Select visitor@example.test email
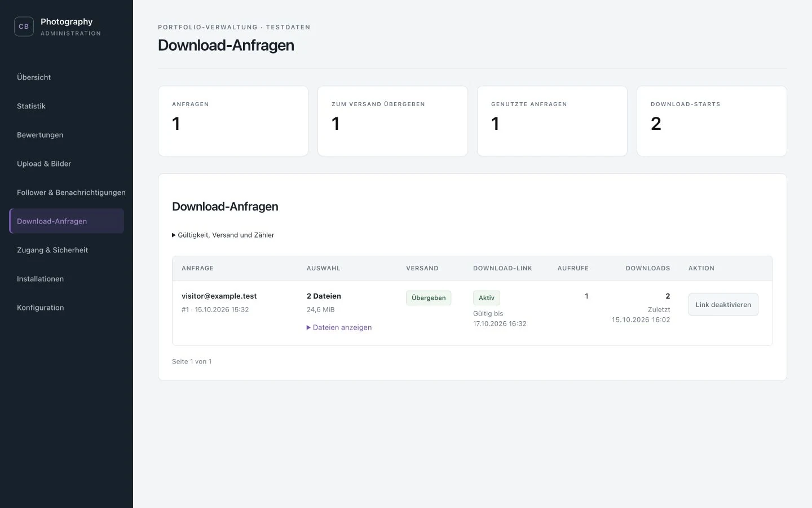 point(219,296)
